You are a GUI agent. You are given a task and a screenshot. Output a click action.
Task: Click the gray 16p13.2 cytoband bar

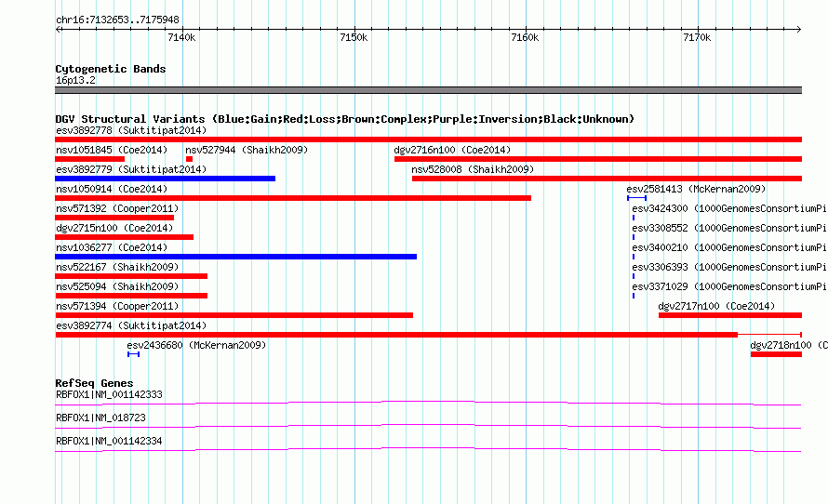(x=428, y=90)
